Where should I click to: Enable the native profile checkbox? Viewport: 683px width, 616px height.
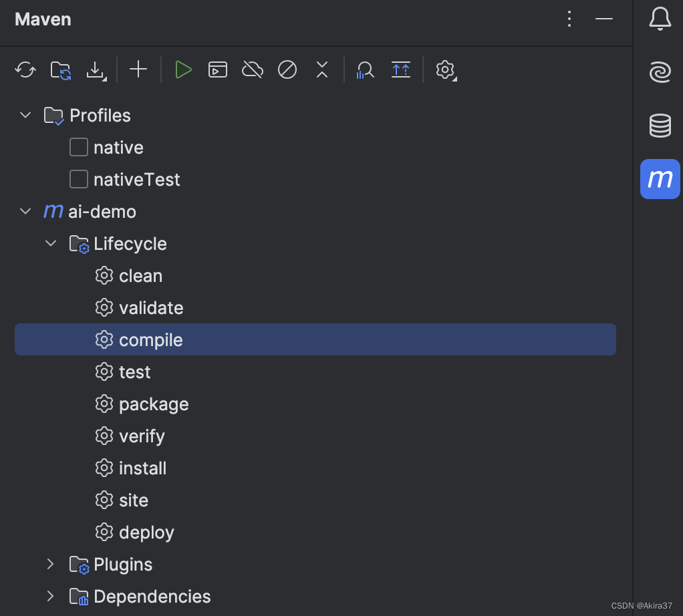(x=79, y=147)
